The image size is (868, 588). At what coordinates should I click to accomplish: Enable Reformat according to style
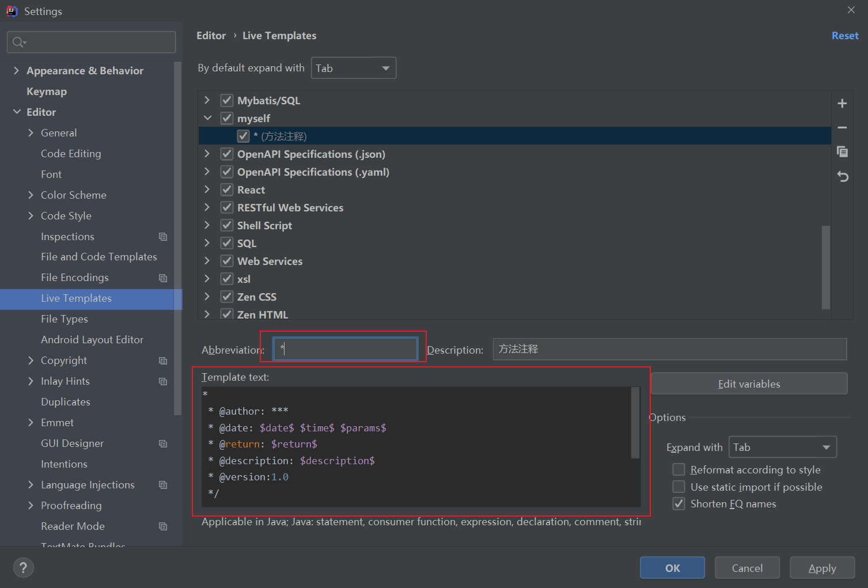click(x=679, y=469)
